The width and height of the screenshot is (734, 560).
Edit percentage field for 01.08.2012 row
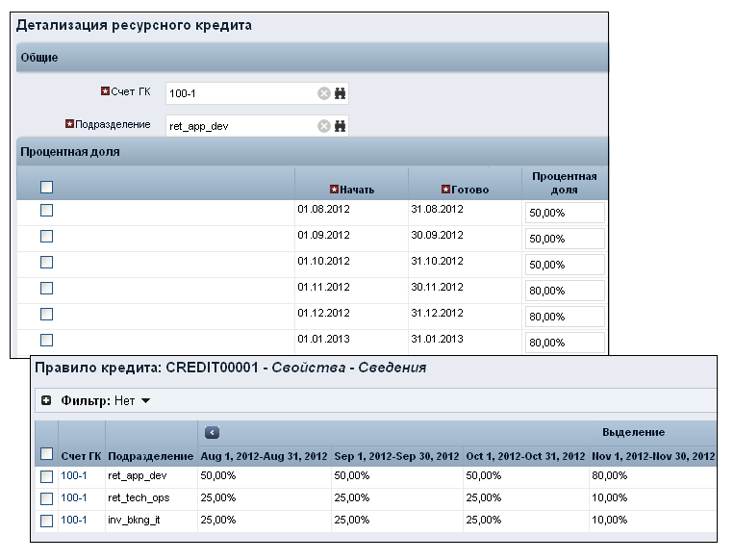click(x=565, y=213)
